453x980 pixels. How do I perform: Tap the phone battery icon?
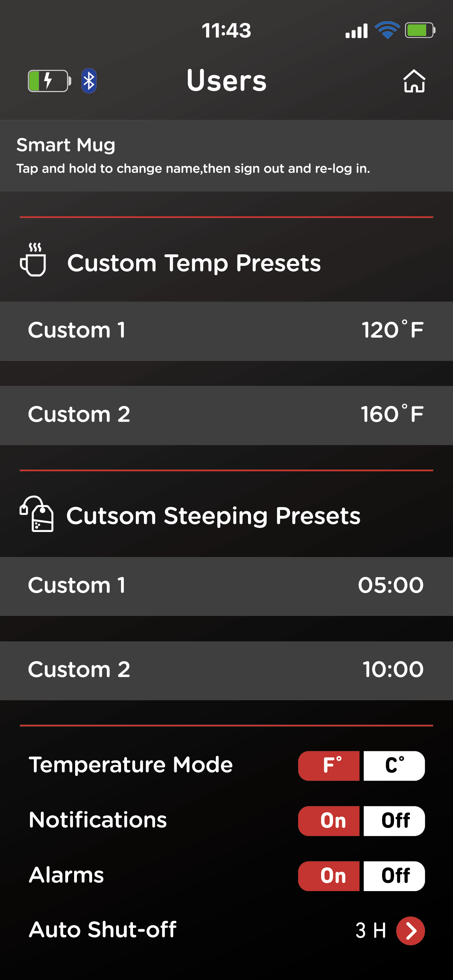pyautogui.click(x=420, y=30)
